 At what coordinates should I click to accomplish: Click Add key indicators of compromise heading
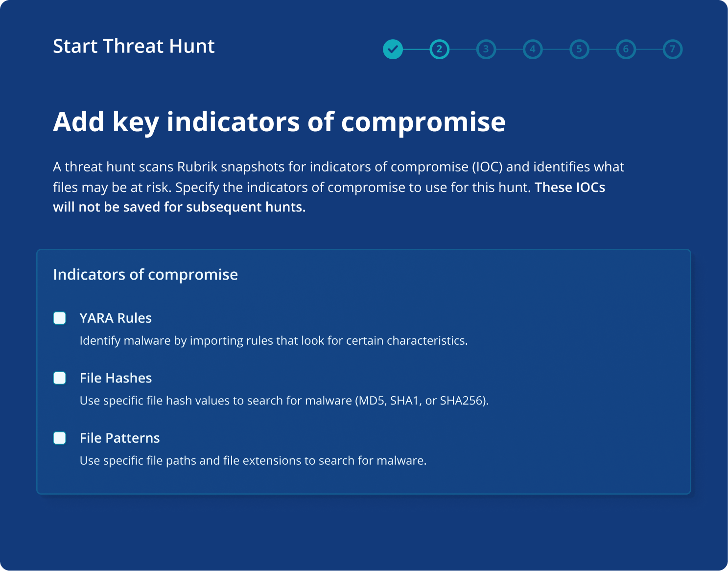(x=279, y=122)
